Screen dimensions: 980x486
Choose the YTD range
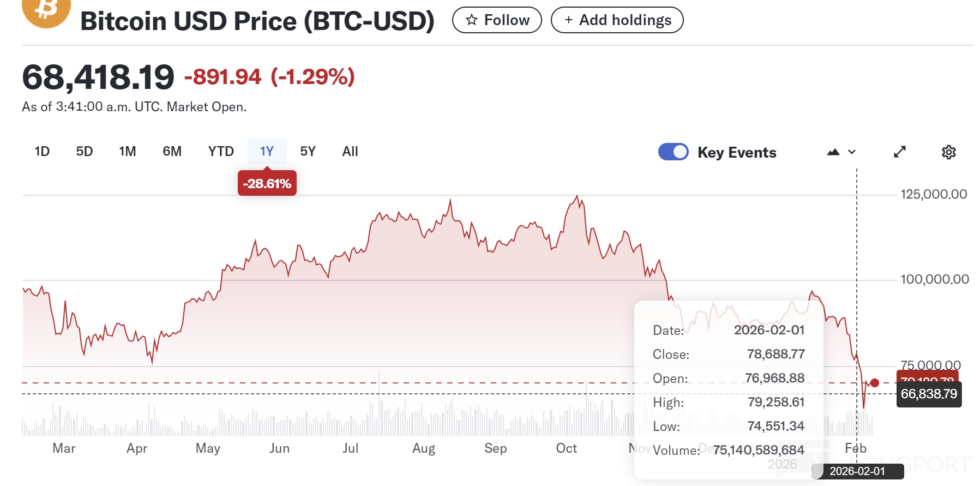click(x=221, y=152)
